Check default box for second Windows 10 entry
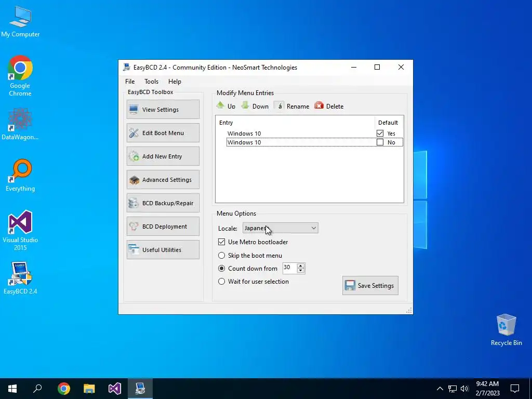This screenshot has height=399, width=532. pyautogui.click(x=380, y=142)
